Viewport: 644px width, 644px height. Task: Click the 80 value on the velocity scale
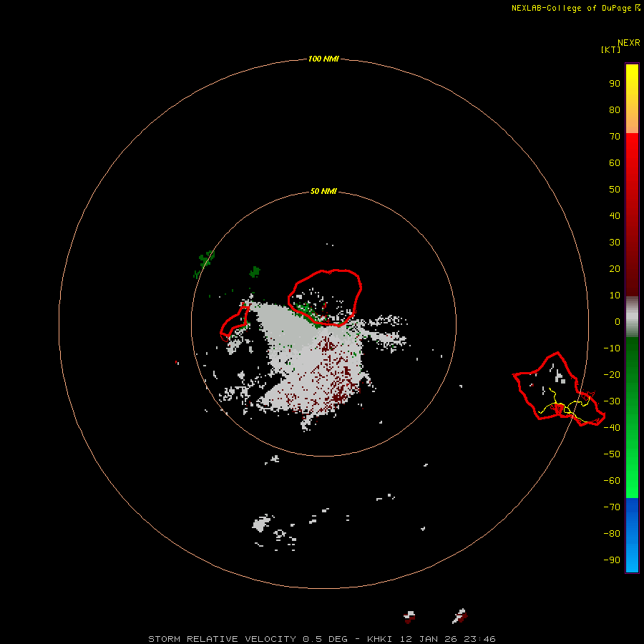[x=615, y=110]
